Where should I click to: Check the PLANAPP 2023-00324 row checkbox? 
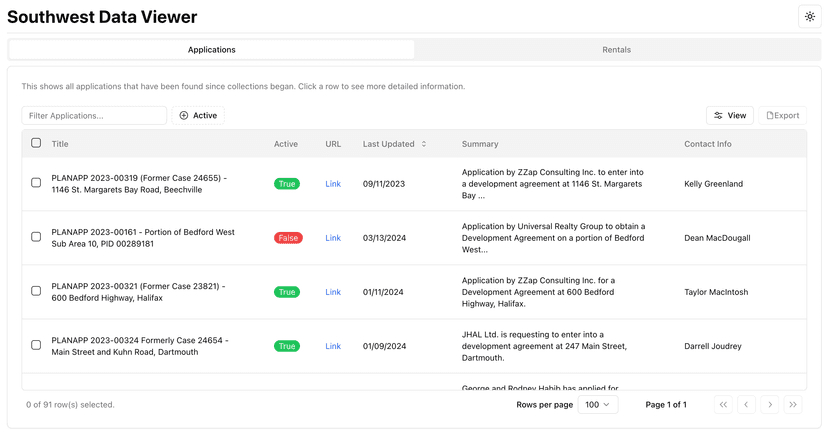(x=36, y=345)
